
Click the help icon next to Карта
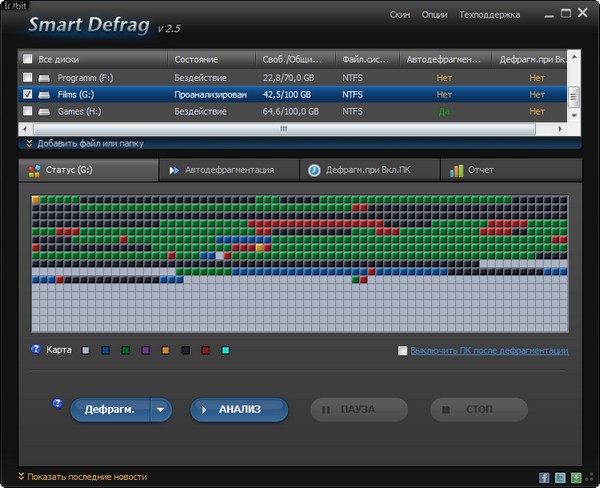[36, 350]
